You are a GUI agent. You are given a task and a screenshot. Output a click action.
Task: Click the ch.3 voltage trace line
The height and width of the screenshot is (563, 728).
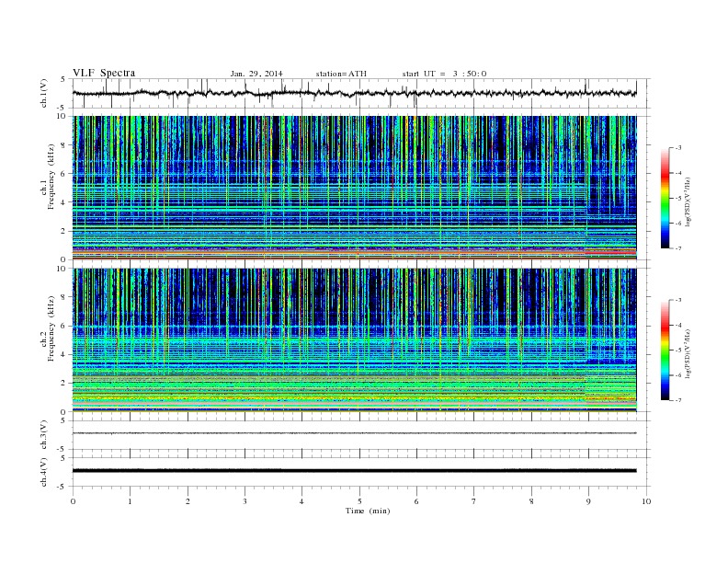354,433
